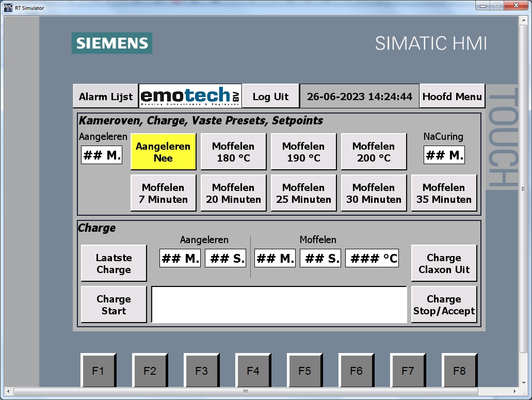Choose the Moffelen 7 Minuten preset
This screenshot has width=532, height=400.
coord(163,193)
